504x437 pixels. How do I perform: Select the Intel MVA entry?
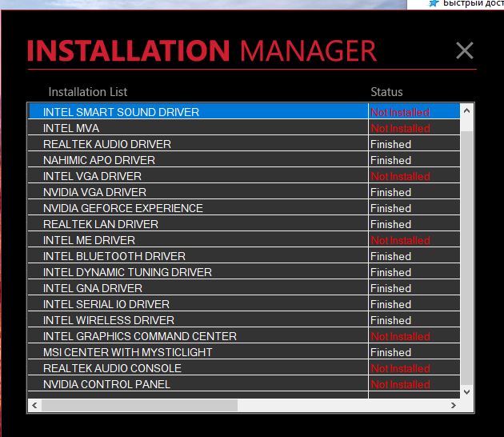pyautogui.click(x=71, y=128)
